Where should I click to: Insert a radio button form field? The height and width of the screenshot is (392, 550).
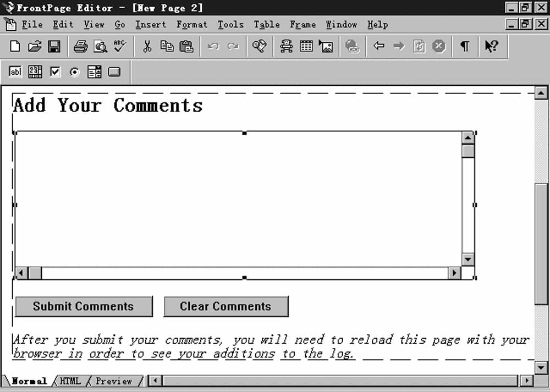click(75, 72)
